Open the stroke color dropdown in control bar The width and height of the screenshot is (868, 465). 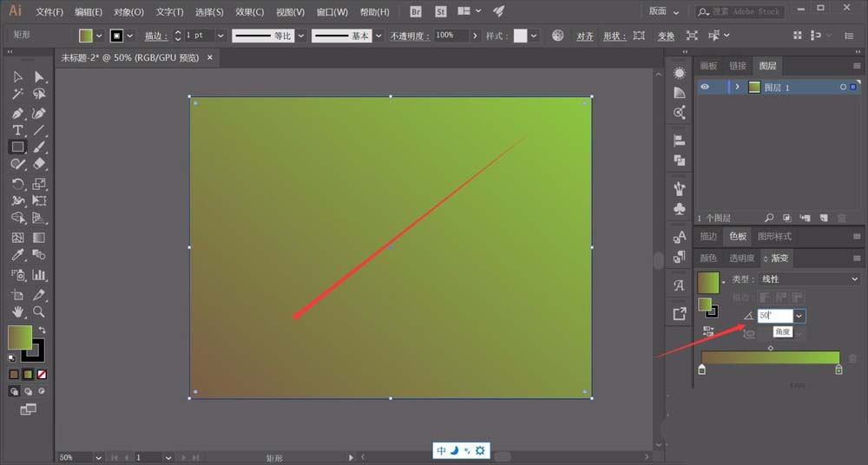tap(130, 36)
